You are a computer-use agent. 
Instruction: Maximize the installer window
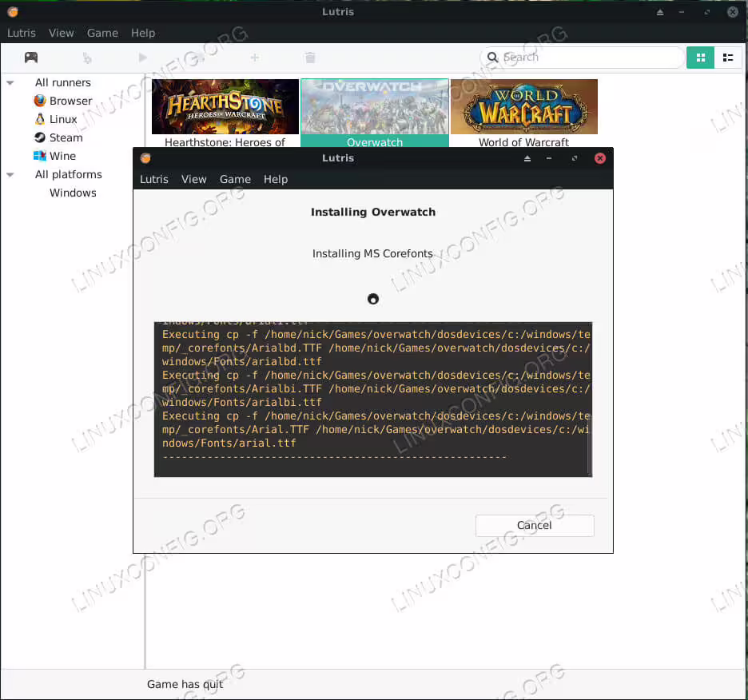click(x=575, y=158)
